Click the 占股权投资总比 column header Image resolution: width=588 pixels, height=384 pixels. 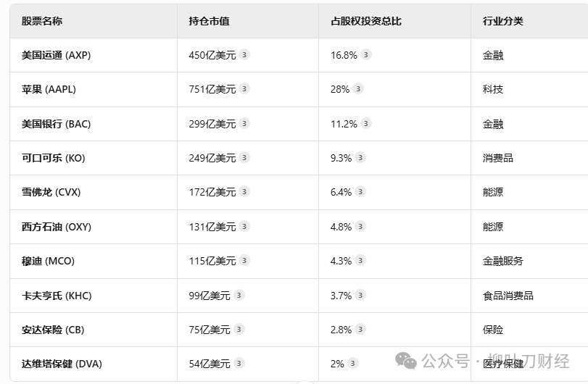pos(366,21)
